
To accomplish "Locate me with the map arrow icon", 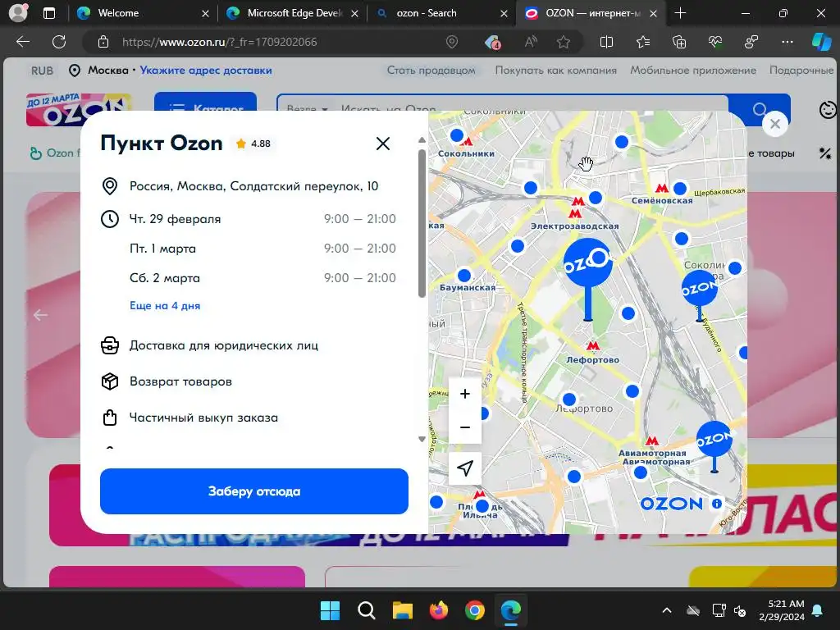I will 465,468.
